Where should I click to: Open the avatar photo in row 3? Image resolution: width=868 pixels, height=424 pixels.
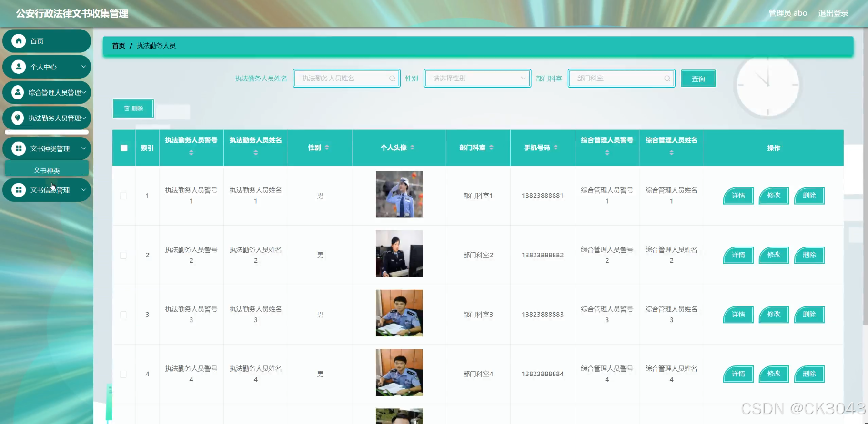click(x=399, y=313)
